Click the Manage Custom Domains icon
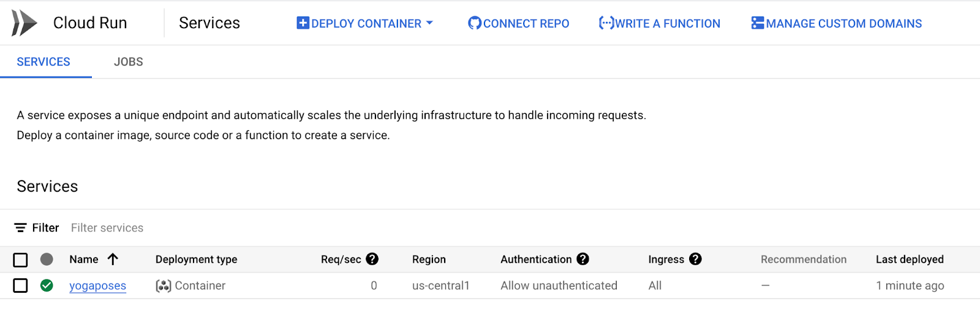This screenshot has height=324, width=980. tap(758, 23)
